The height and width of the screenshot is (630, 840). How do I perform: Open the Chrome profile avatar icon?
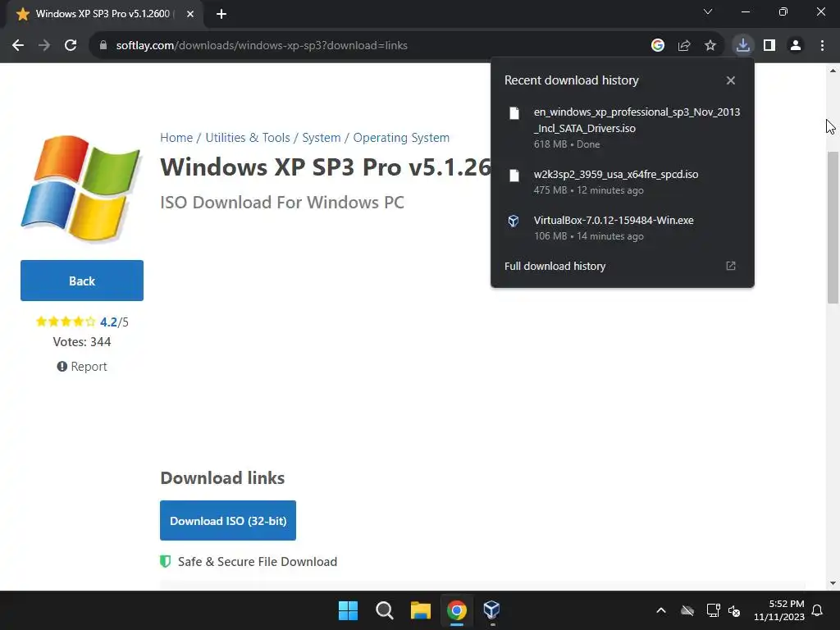click(x=796, y=46)
